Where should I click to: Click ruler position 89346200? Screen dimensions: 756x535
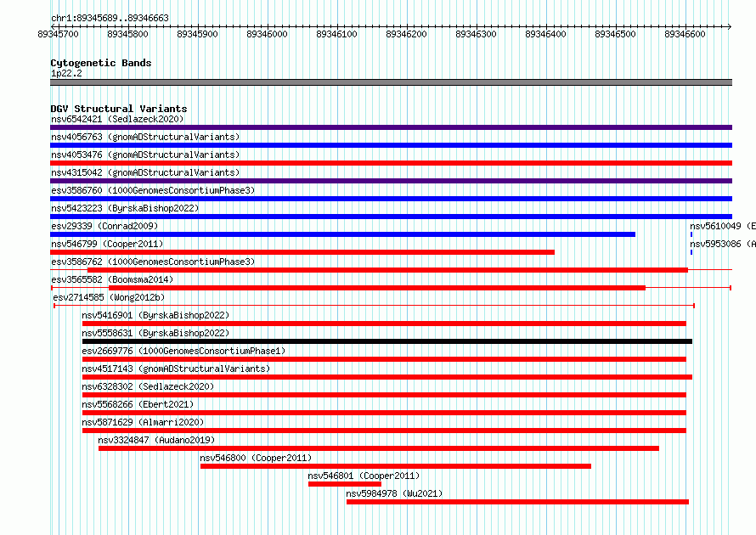coord(406,34)
